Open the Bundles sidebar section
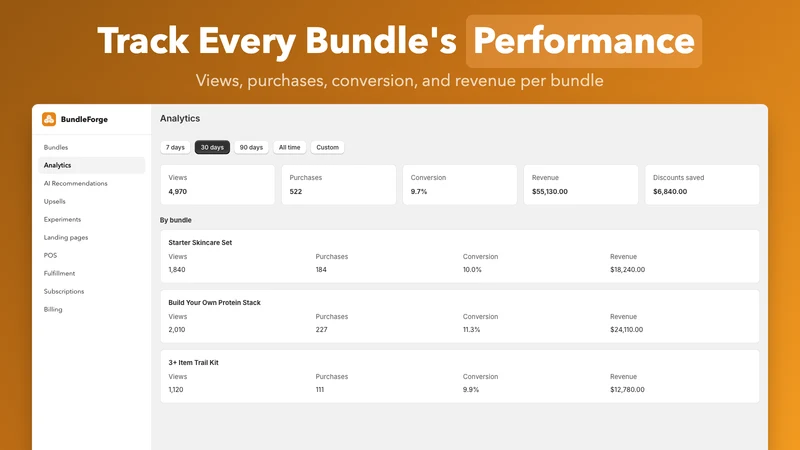This screenshot has height=450, width=800. [x=56, y=147]
